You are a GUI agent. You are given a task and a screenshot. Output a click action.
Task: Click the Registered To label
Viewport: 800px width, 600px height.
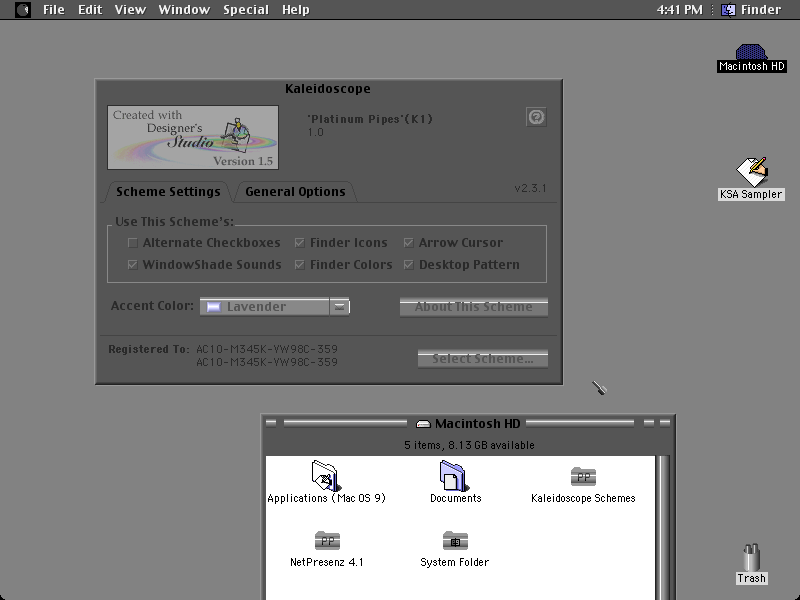click(148, 349)
